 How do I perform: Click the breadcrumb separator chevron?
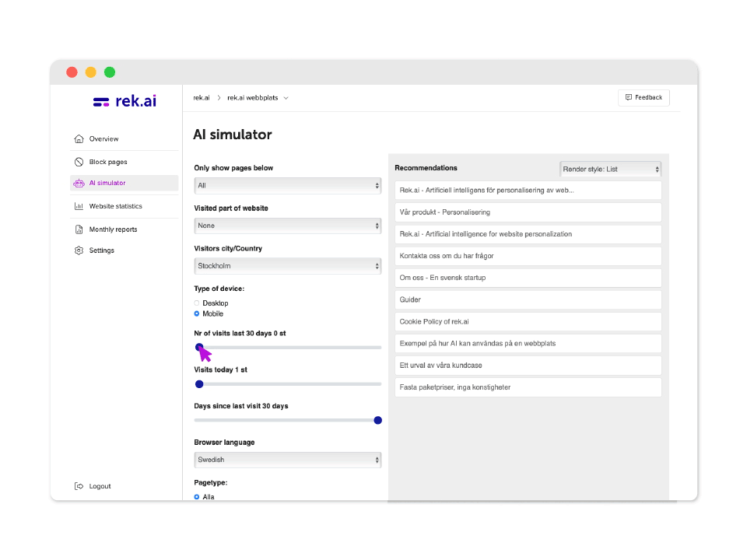[219, 98]
